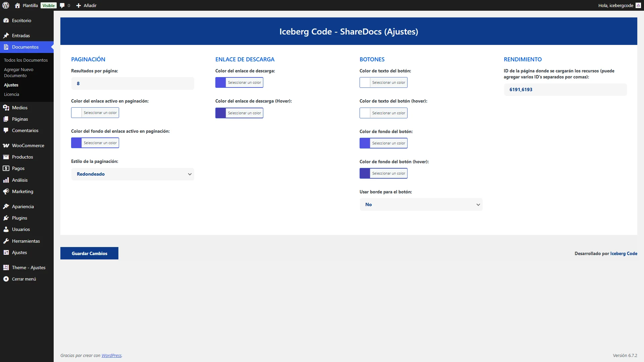This screenshot has width=644, height=362.
Task: Click the sidebar Ajustes sliders icon
Action: pos(6,252)
